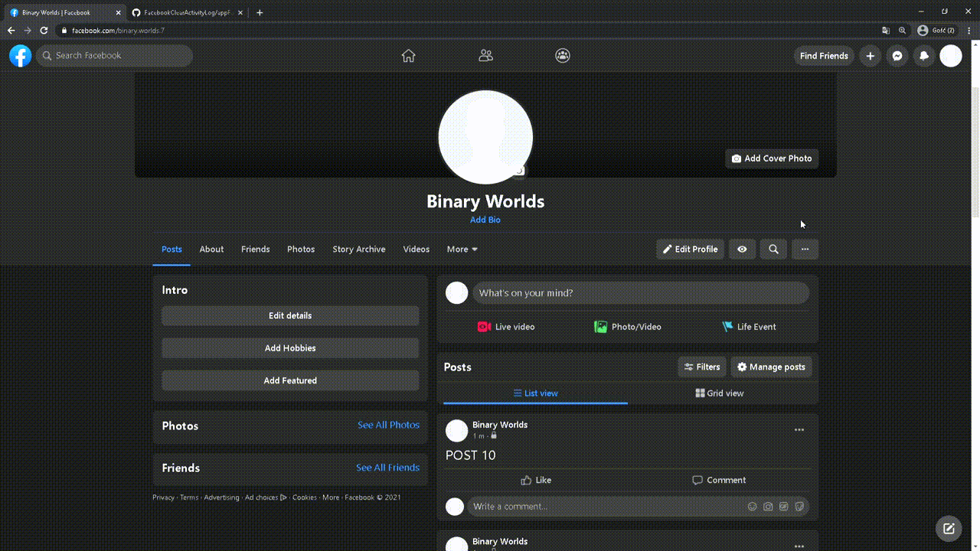Start a Live video
The width and height of the screenshot is (980, 551).
(506, 327)
